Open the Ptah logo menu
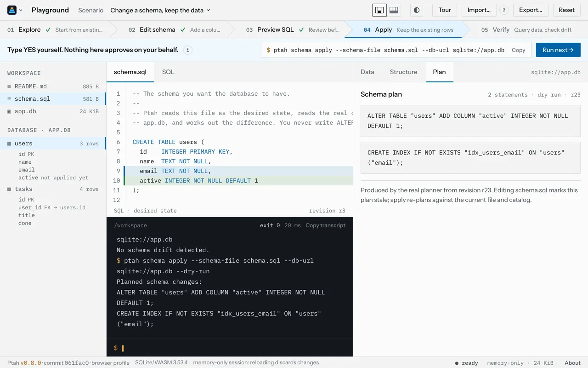 point(15,10)
